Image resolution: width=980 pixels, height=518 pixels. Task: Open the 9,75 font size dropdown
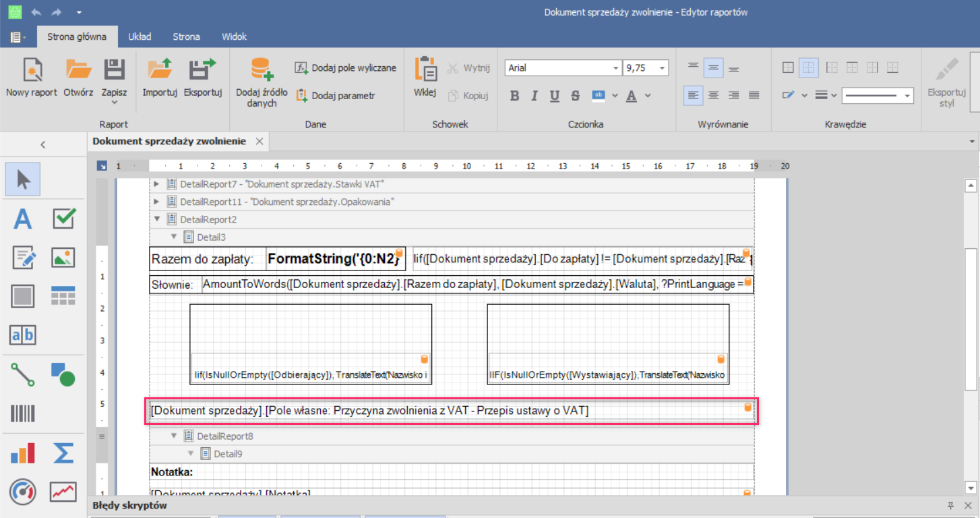tap(663, 68)
